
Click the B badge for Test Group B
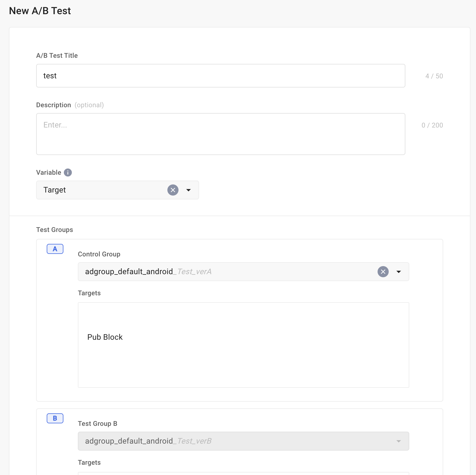click(x=55, y=418)
